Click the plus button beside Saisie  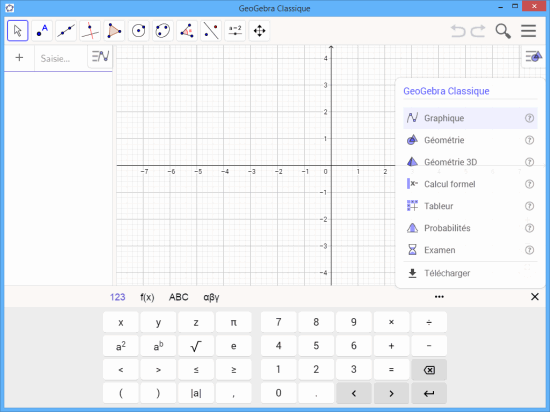pyautogui.click(x=19, y=58)
